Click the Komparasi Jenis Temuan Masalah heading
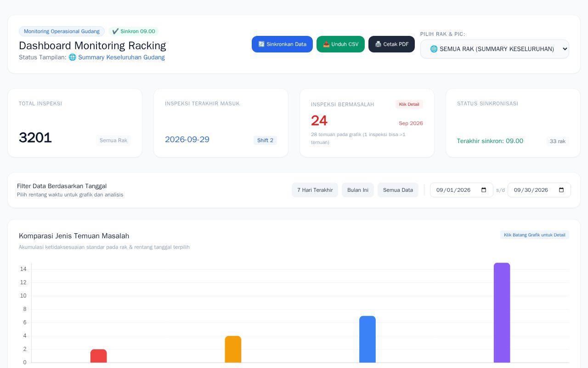Screen dimensions: 588x368 pos(74,236)
